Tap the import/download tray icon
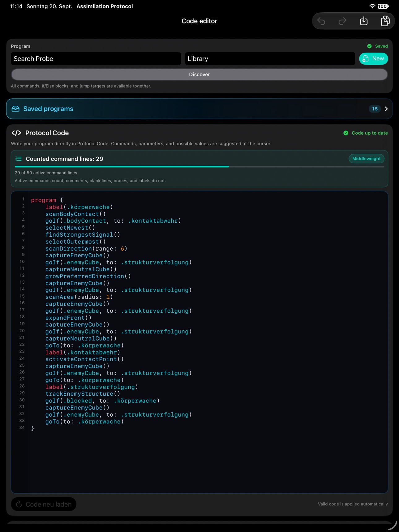399x532 pixels. (364, 21)
